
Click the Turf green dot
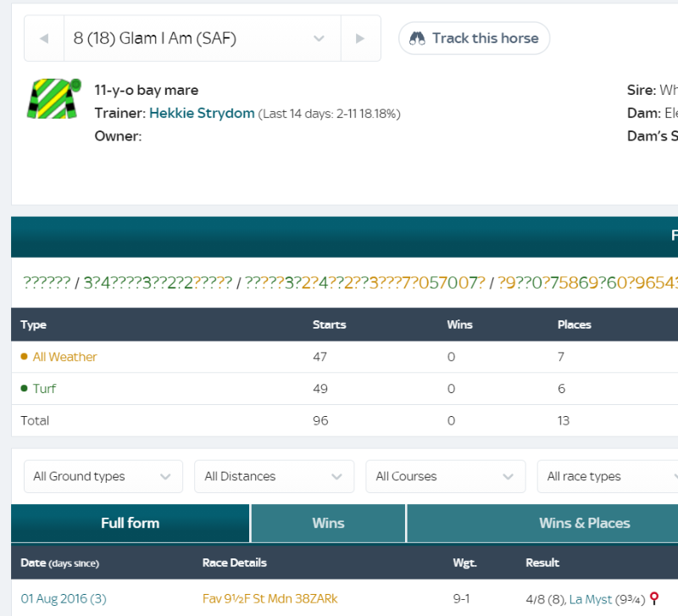tap(24, 389)
